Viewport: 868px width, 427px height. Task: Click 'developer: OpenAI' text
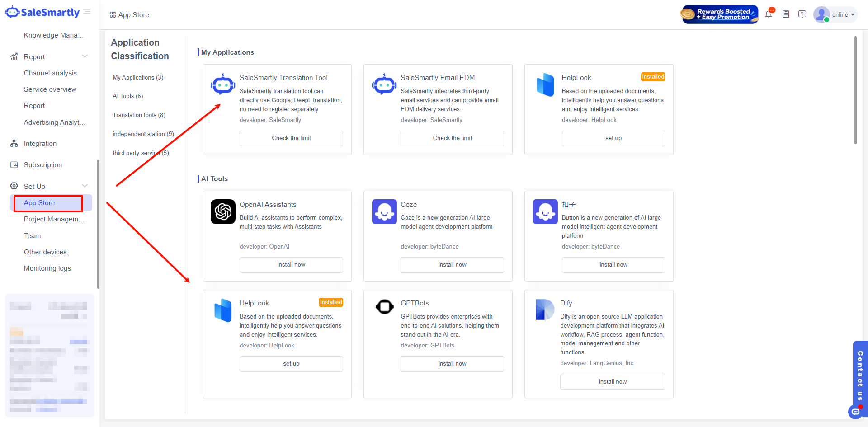tap(264, 247)
